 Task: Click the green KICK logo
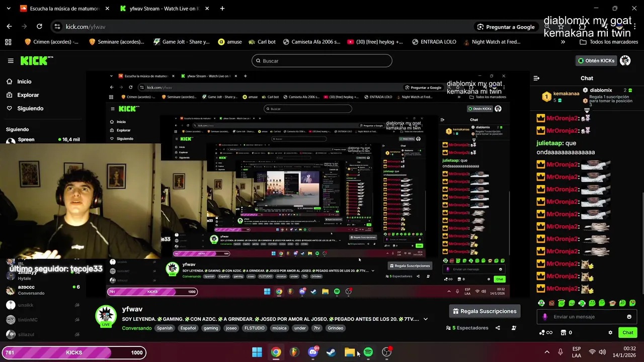pyautogui.click(x=36, y=61)
